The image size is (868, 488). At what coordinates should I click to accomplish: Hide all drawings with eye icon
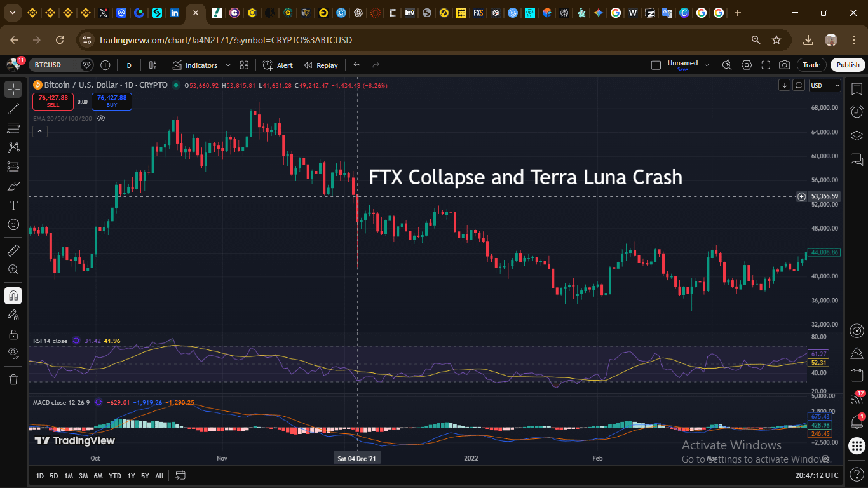[13, 352]
